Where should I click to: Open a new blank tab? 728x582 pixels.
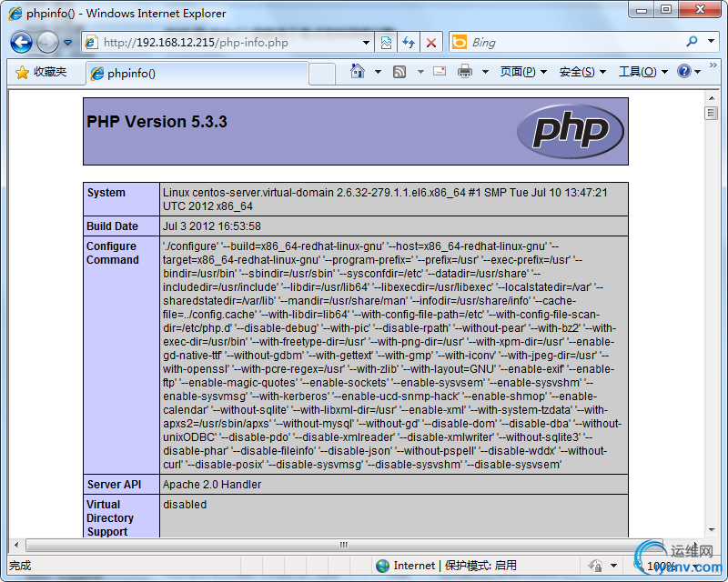pyautogui.click(x=322, y=74)
